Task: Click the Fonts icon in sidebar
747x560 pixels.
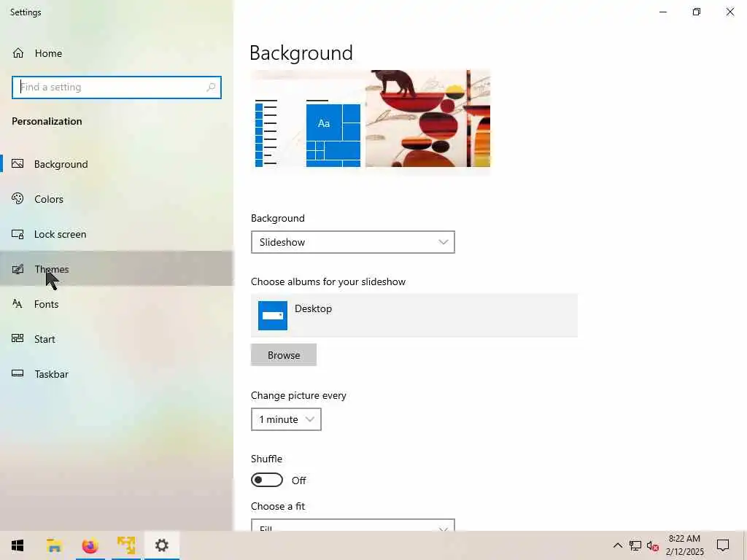Action: (x=18, y=304)
